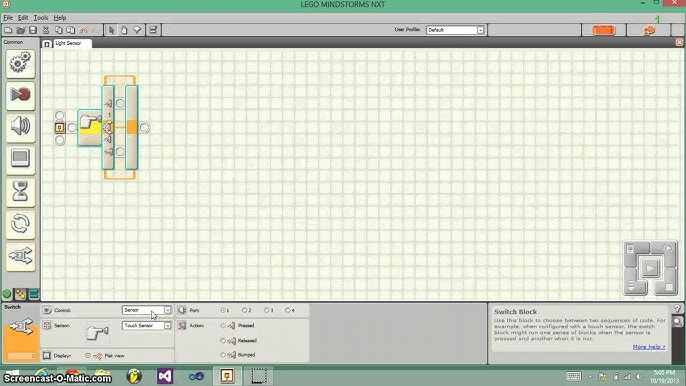Pick the Switch block in the palette
Viewport: 686px width, 386px height.
point(20,256)
